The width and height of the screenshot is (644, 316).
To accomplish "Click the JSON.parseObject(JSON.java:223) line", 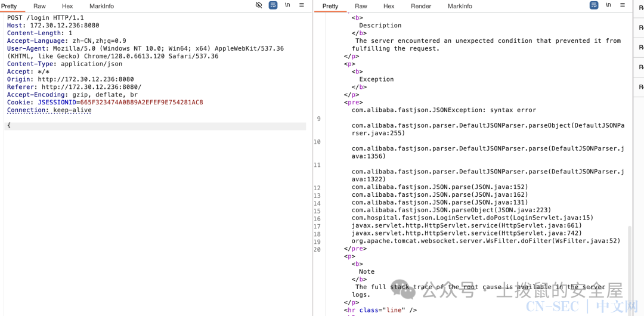I will pos(451,210).
